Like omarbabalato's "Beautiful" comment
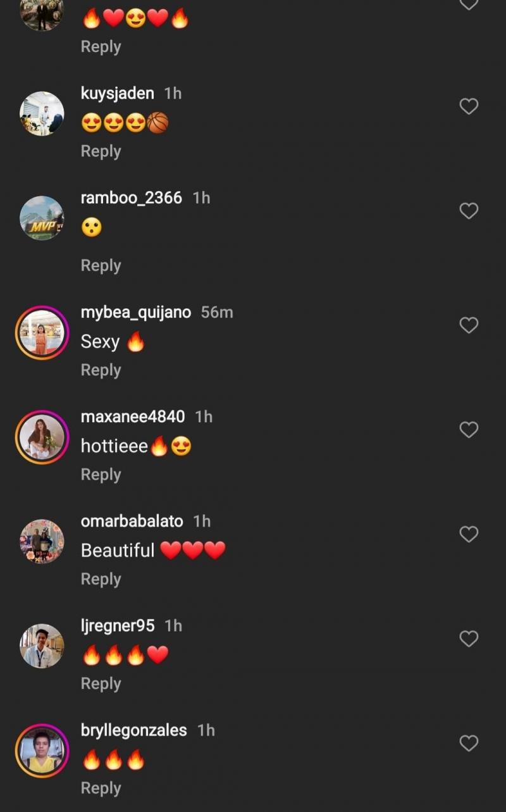506x812 pixels. click(x=469, y=534)
